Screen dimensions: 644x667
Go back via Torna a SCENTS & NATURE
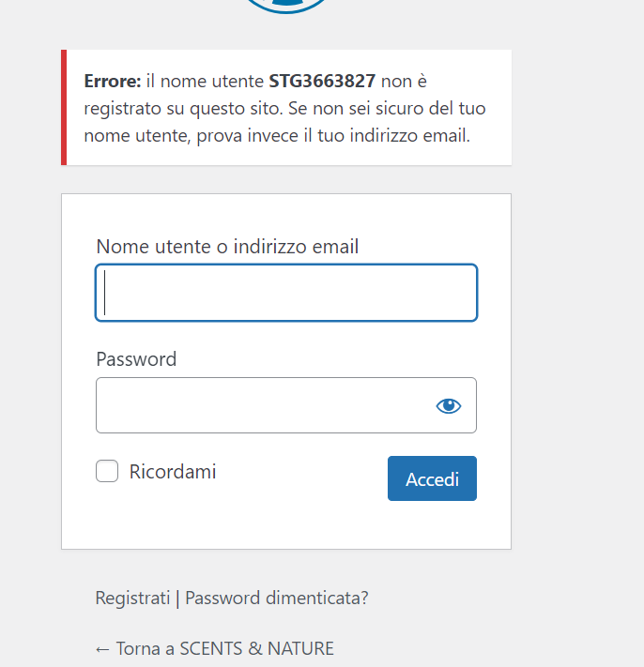[x=224, y=648]
